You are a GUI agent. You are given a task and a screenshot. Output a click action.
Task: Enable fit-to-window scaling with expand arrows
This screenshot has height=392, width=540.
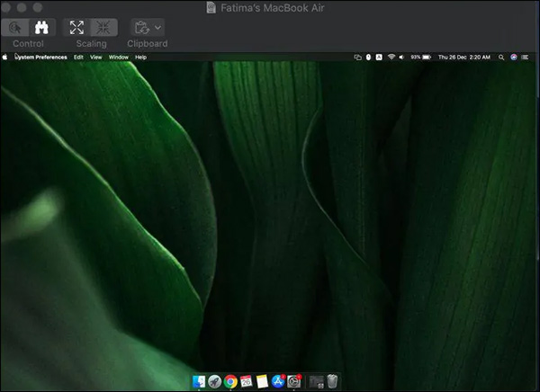point(77,27)
